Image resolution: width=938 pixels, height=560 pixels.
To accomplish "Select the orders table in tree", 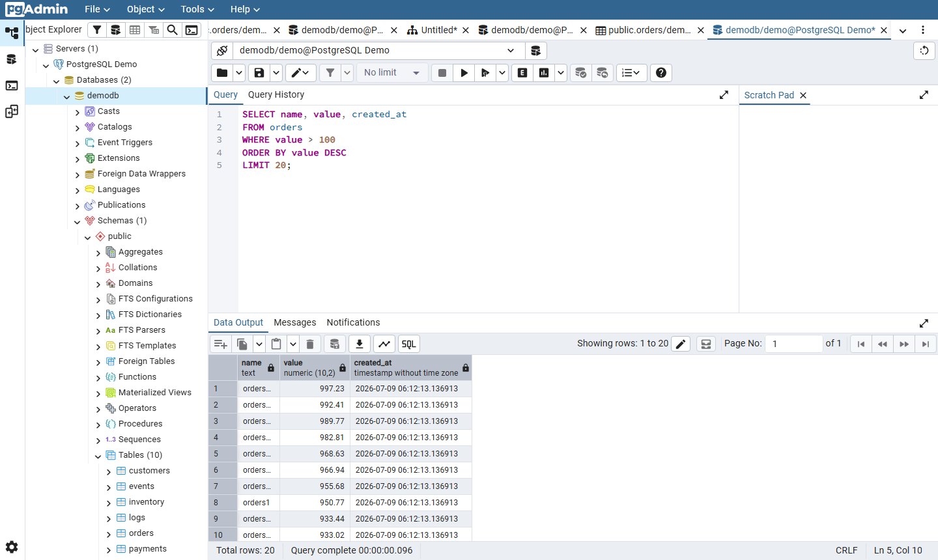I will (x=141, y=533).
